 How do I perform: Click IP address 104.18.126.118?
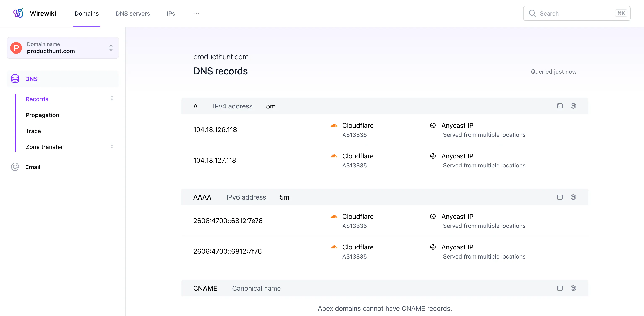(215, 130)
